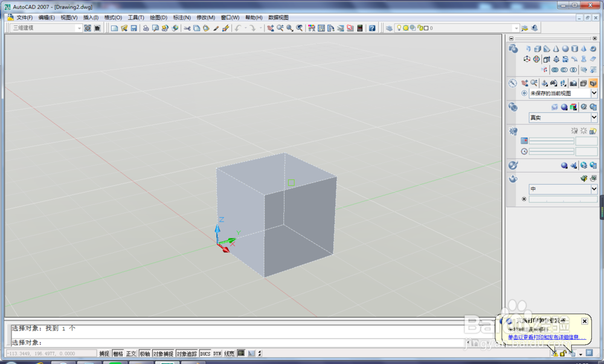The image size is (604, 364).
Task: Click the Union boolean icon
Action: 555,69
